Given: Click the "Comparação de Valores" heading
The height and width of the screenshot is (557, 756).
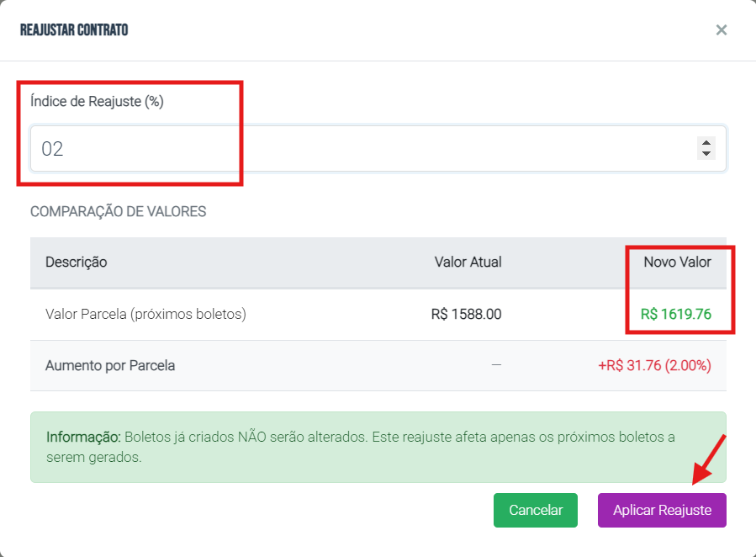Looking at the screenshot, I should click(x=118, y=211).
